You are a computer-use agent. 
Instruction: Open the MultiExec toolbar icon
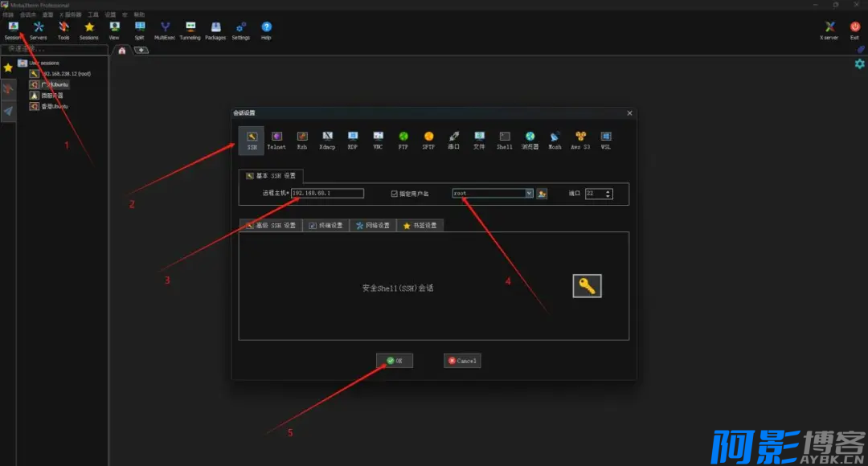pos(165,31)
